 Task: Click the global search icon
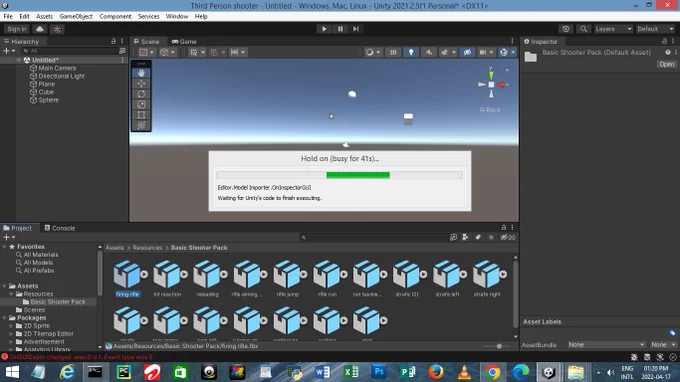(x=584, y=29)
